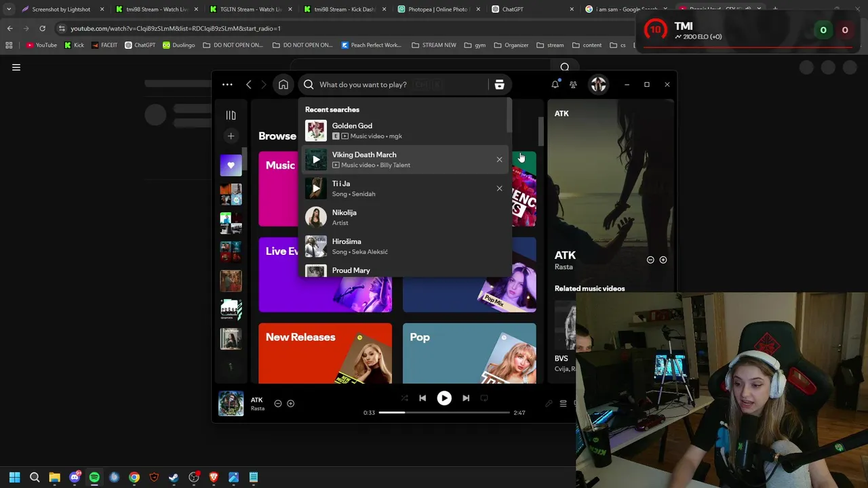Open Rasta artist link in Now Playing panel
Screen dimensions: 868x488
564,267
